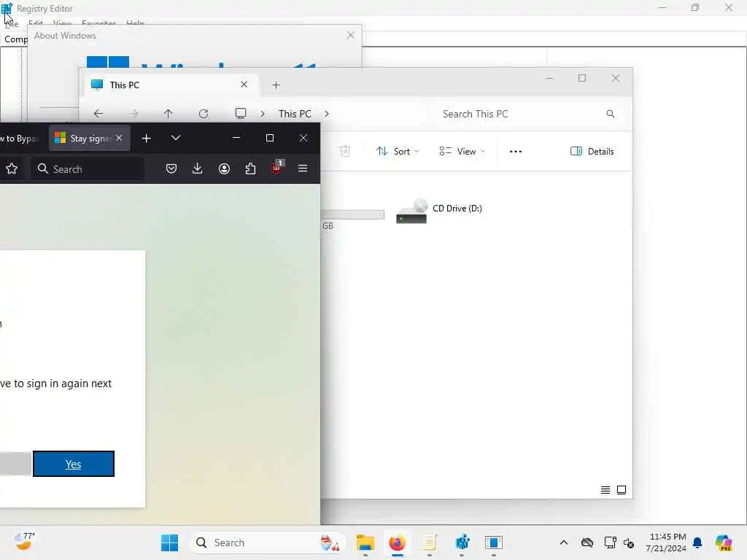Click the Up arrow in File Explorer
Image resolution: width=747 pixels, height=560 pixels.
click(169, 114)
